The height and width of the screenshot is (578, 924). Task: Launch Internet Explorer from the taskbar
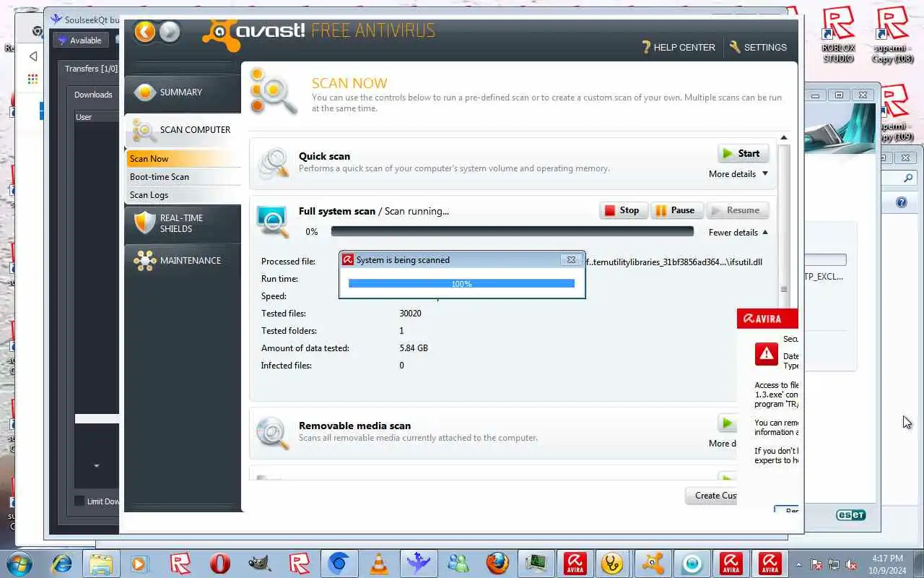(62, 564)
